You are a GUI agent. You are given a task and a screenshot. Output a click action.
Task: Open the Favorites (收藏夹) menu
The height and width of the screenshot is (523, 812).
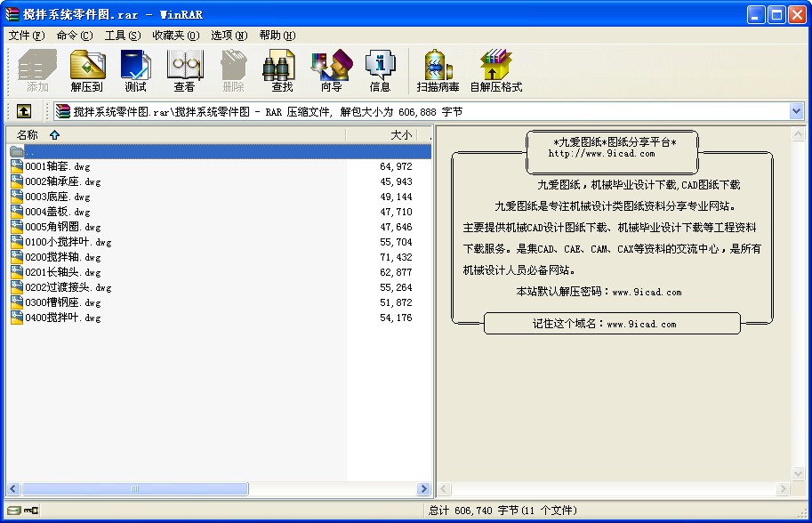click(x=175, y=36)
